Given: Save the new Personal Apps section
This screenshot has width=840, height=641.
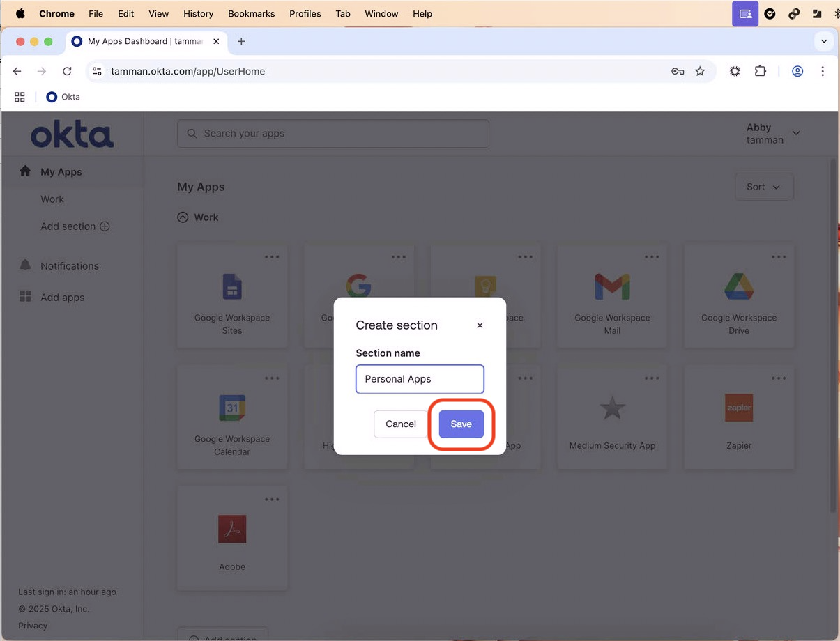Looking at the screenshot, I should tap(461, 424).
